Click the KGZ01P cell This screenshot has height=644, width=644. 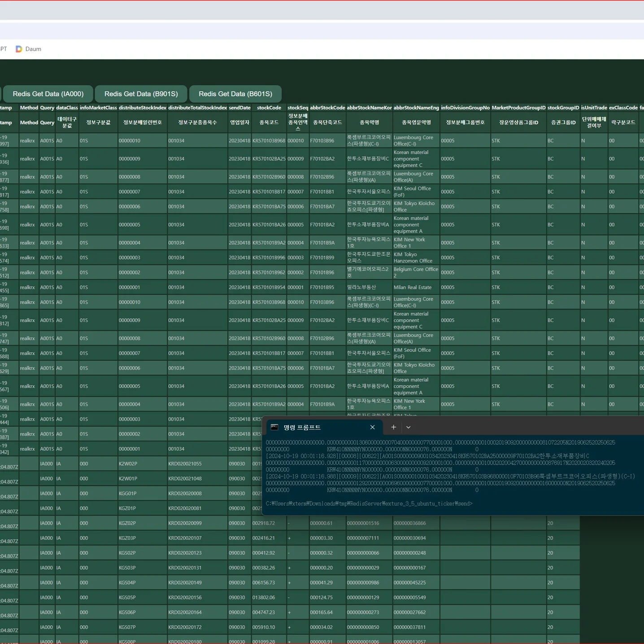tap(143, 508)
